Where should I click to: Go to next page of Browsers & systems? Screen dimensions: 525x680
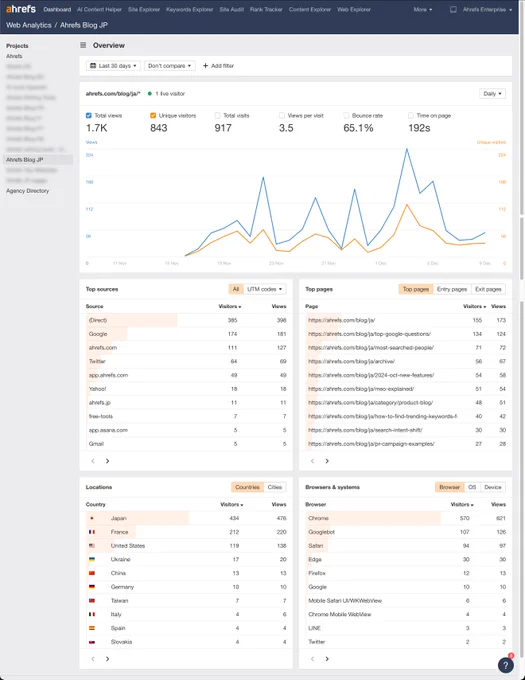(x=327, y=659)
